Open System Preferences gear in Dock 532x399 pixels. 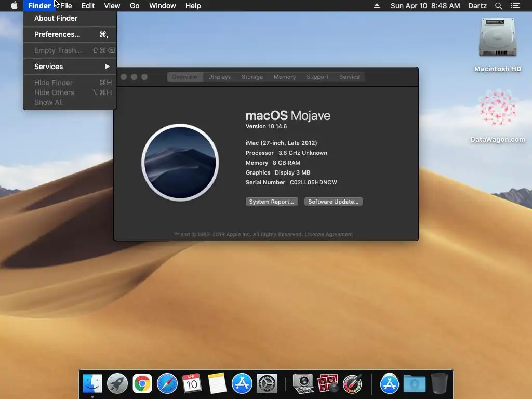[x=267, y=384]
